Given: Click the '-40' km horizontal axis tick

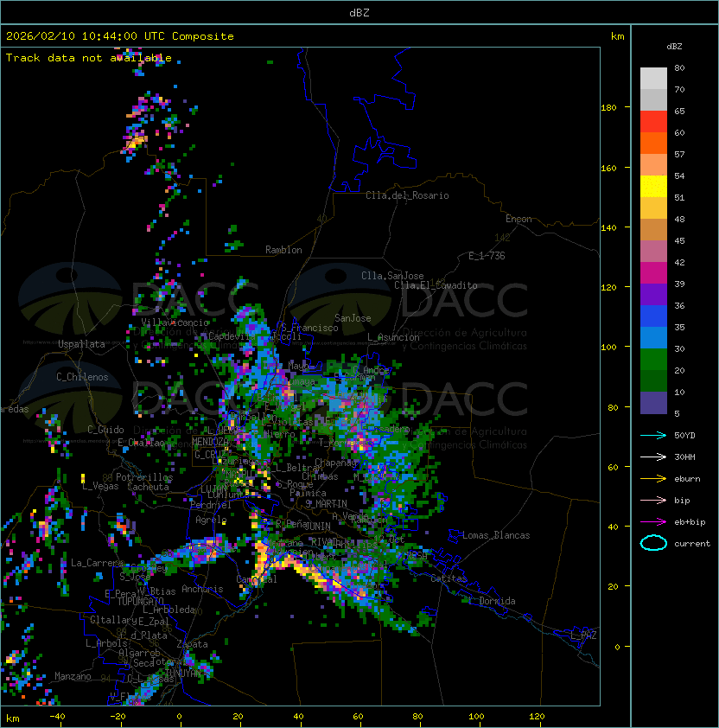Looking at the screenshot, I should tap(58, 717).
